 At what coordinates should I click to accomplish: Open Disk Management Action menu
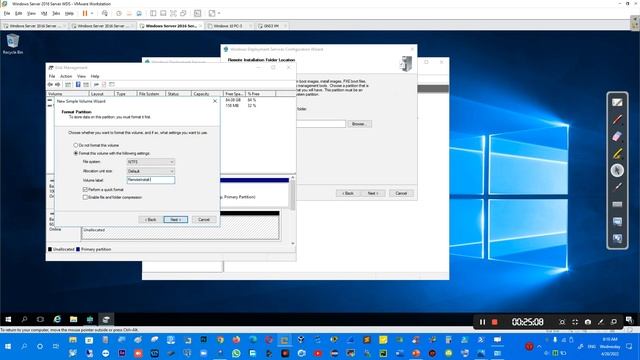click(66, 76)
